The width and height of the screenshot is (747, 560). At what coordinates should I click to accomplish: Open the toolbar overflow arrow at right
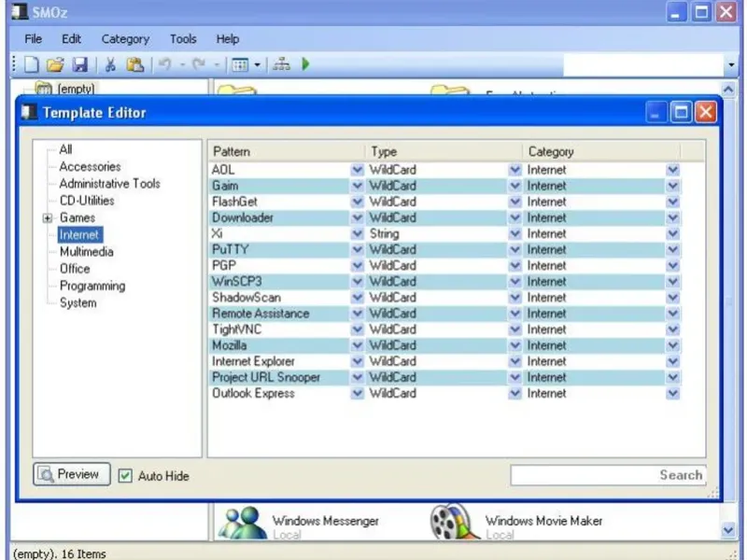(x=731, y=64)
